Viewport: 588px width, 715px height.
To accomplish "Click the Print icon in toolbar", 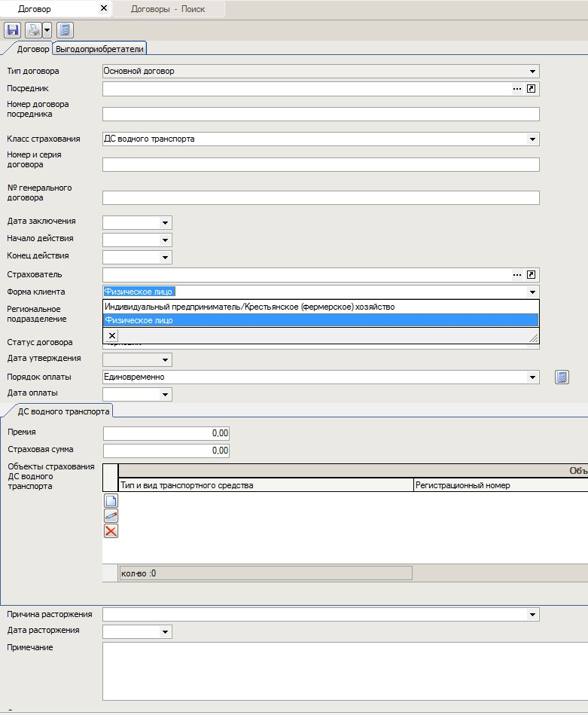I will [34, 30].
